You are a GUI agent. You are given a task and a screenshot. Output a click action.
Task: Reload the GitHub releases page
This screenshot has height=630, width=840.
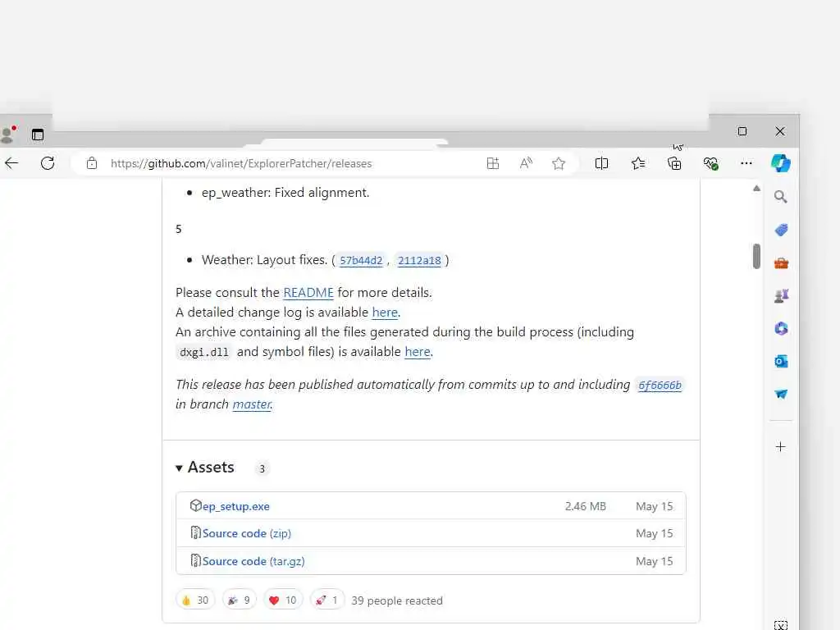click(x=48, y=163)
